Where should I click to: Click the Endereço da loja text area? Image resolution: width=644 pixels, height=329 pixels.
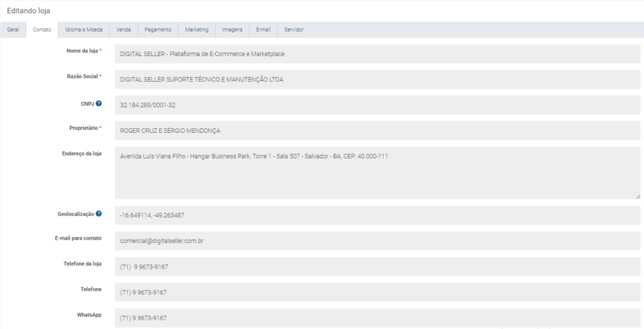(x=377, y=173)
